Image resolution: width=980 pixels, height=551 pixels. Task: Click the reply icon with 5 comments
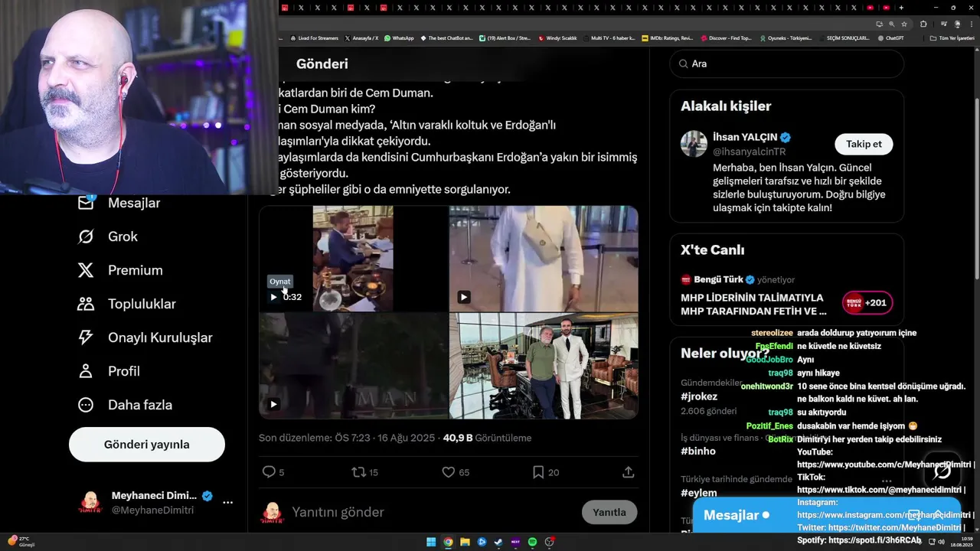pos(269,472)
